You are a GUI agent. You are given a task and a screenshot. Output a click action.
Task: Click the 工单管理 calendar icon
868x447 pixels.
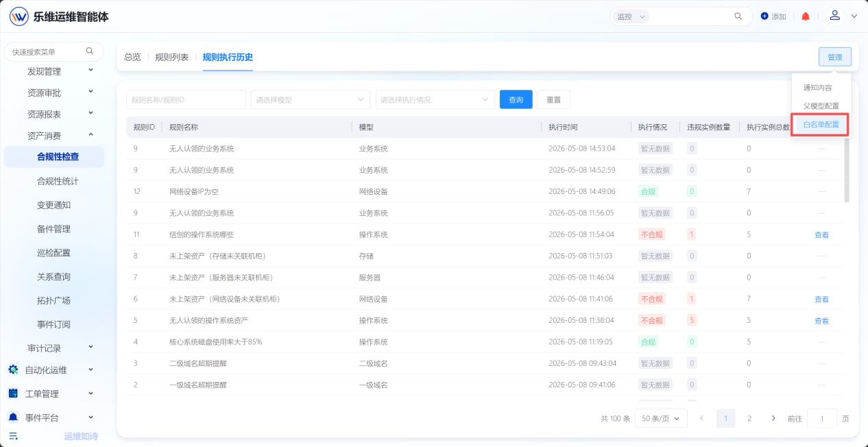click(13, 394)
